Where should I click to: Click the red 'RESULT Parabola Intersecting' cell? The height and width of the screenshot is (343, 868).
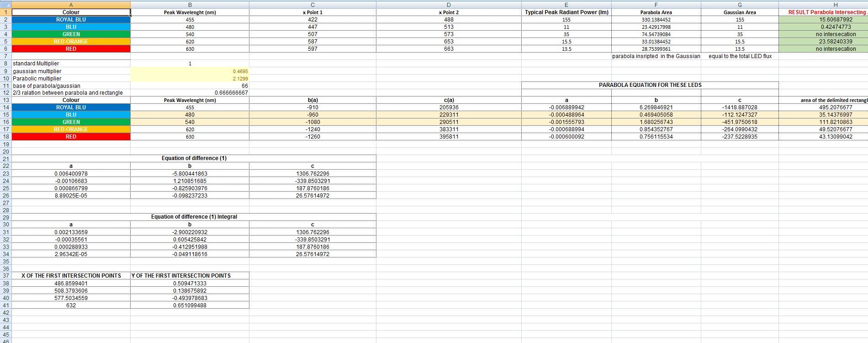coord(823,12)
